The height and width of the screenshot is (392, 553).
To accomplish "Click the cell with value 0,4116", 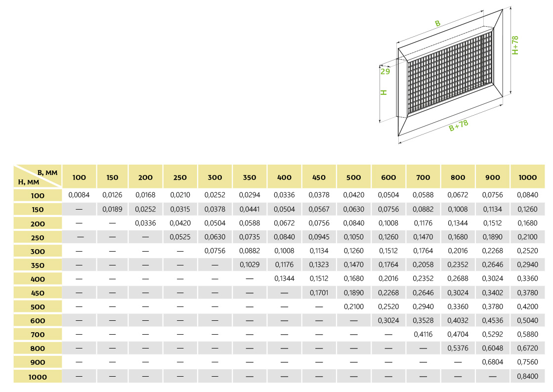I will click(x=423, y=335).
